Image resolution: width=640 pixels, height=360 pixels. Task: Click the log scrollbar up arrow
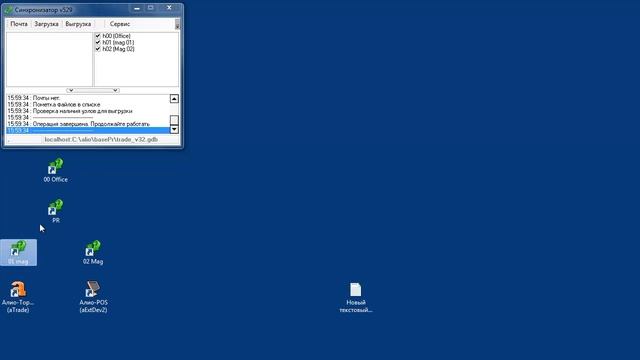174,99
